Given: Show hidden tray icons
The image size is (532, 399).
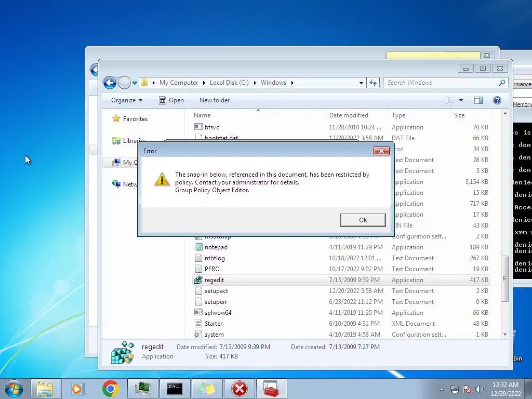Looking at the screenshot, I should click(x=442, y=389).
